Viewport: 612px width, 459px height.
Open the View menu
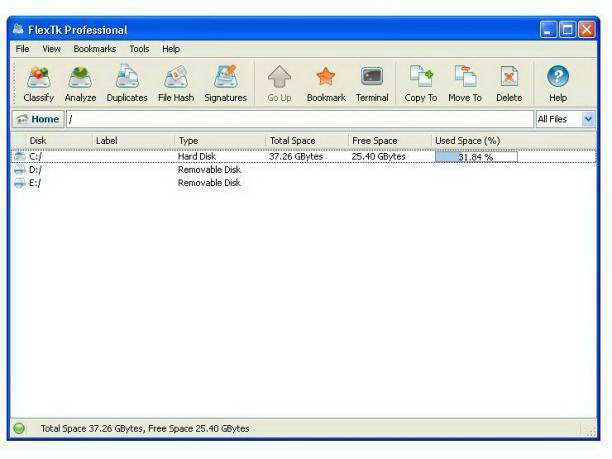click(52, 49)
